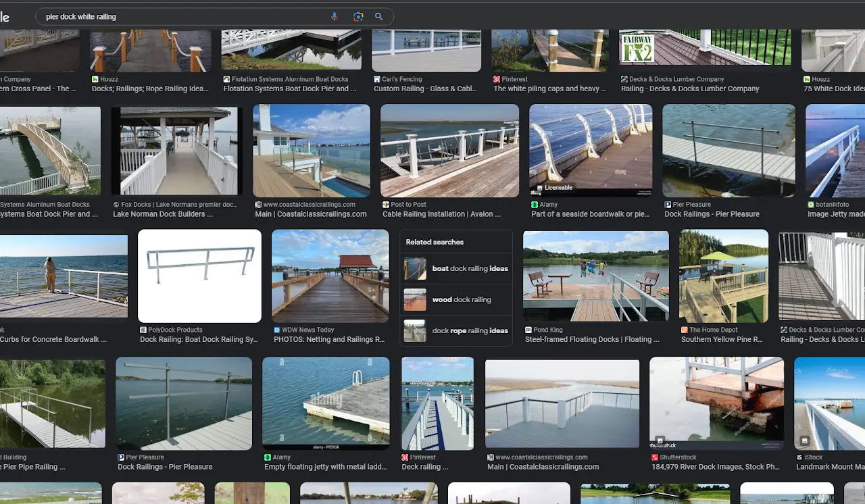Open Google Lens camera search
Screen dimensions: 865x504
click(357, 16)
